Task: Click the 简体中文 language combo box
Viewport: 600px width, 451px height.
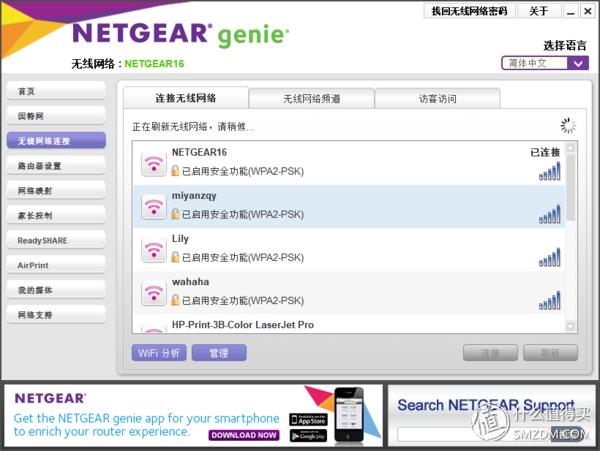Action: point(545,63)
